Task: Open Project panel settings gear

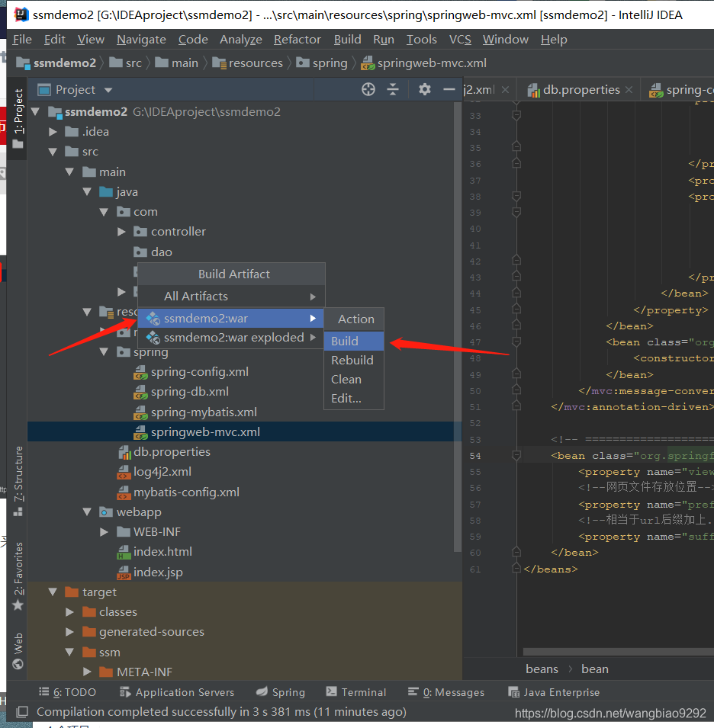Action: coord(425,89)
